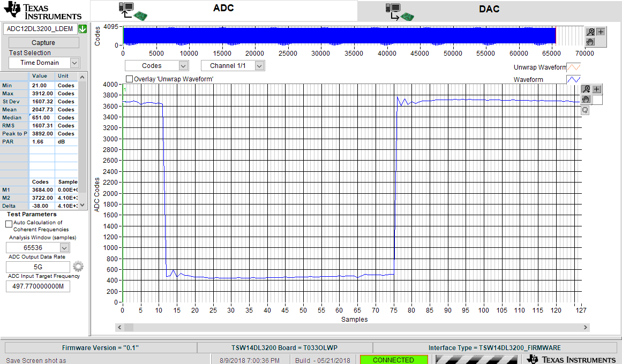Select zoom tool on overview graph palette
Viewport: 622px width, 364px height.
(590, 32)
